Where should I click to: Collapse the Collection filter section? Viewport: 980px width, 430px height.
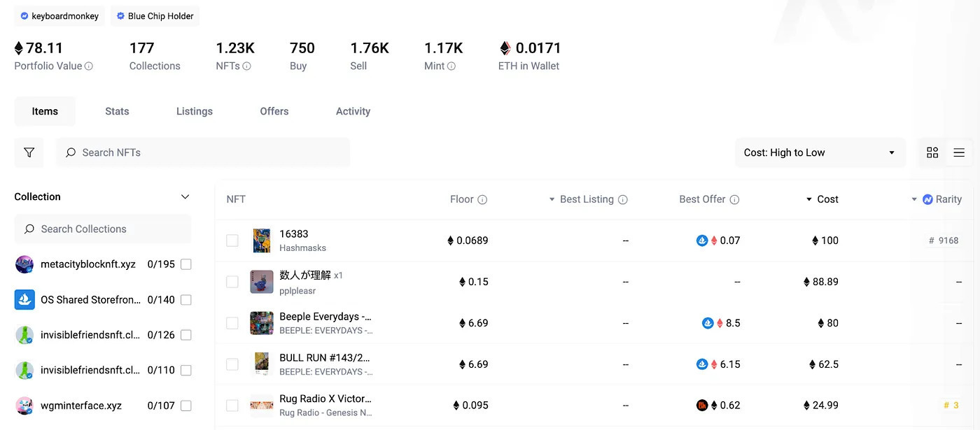[x=185, y=197]
